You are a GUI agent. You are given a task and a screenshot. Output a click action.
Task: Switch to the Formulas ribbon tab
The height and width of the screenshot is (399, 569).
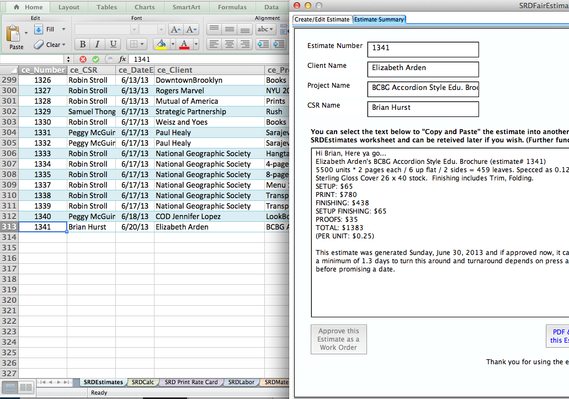point(232,7)
